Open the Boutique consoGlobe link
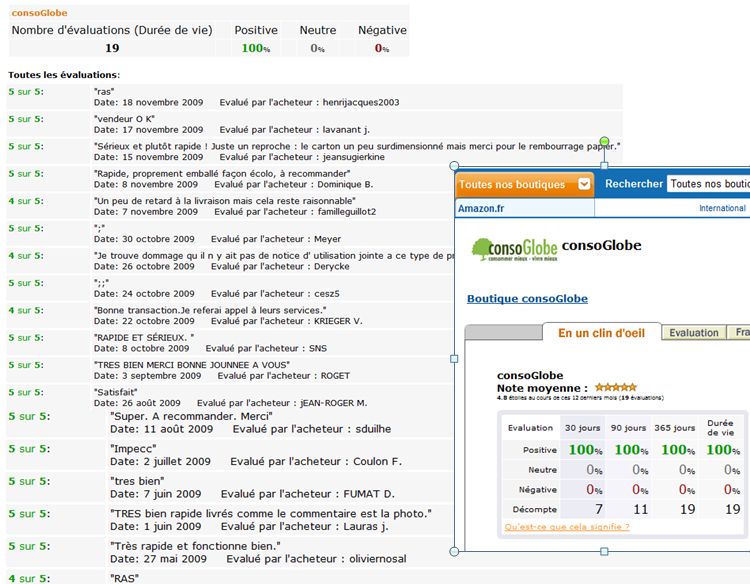Viewport: 750px width, 584px height. pyautogui.click(x=527, y=298)
